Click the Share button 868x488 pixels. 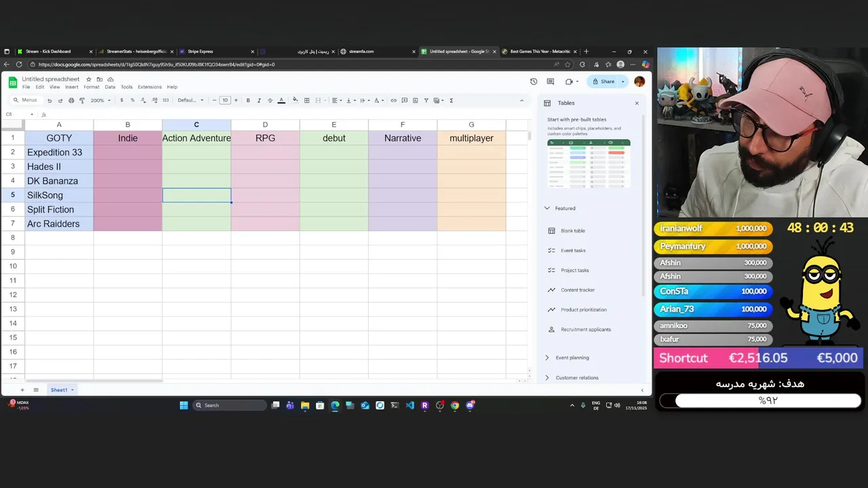[x=604, y=81]
